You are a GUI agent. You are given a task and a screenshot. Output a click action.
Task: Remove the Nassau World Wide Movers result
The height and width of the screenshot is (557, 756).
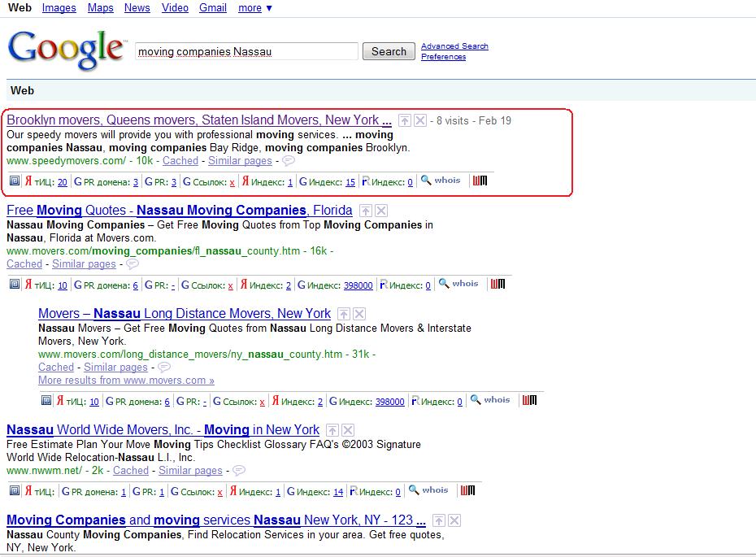coord(348,430)
